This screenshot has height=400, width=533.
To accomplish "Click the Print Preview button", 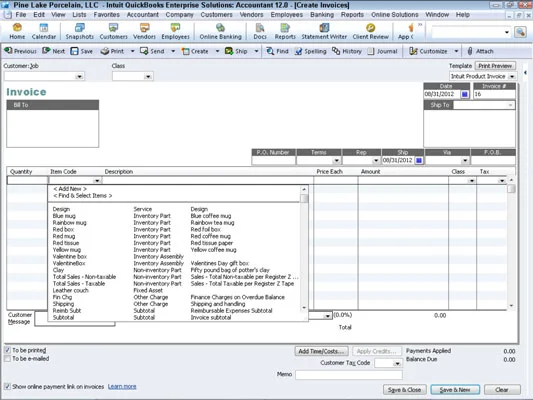I will [x=495, y=66].
